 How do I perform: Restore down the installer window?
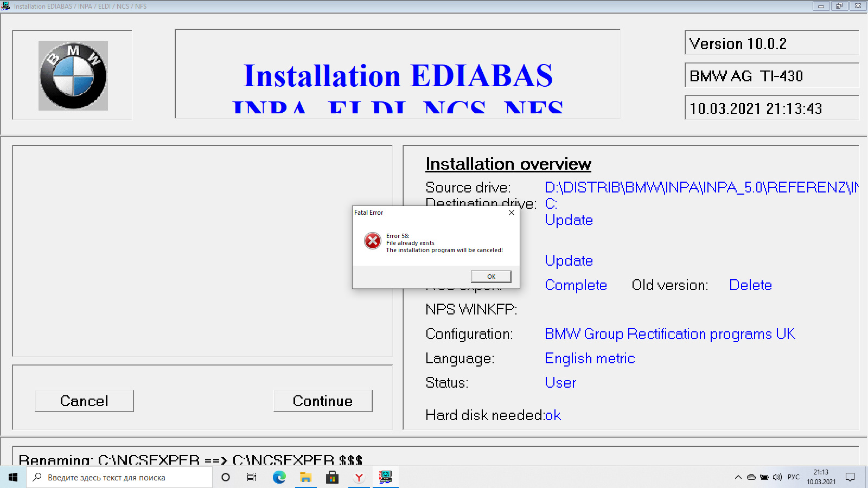point(839,6)
